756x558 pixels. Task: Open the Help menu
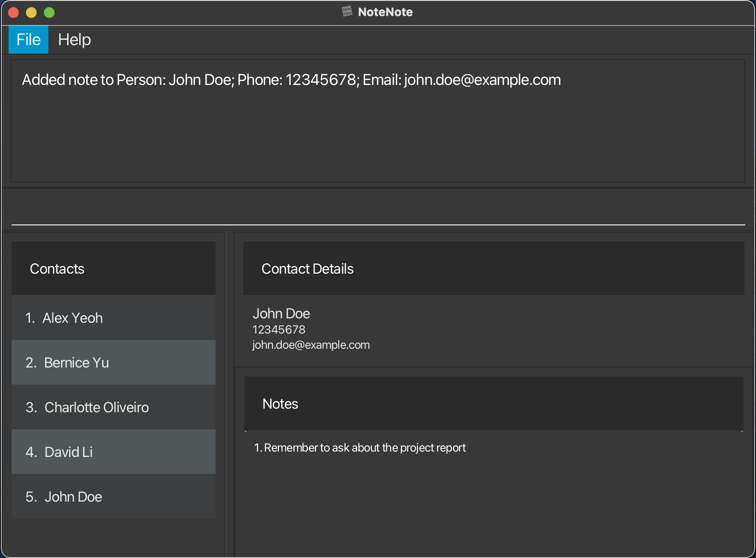[x=74, y=40]
